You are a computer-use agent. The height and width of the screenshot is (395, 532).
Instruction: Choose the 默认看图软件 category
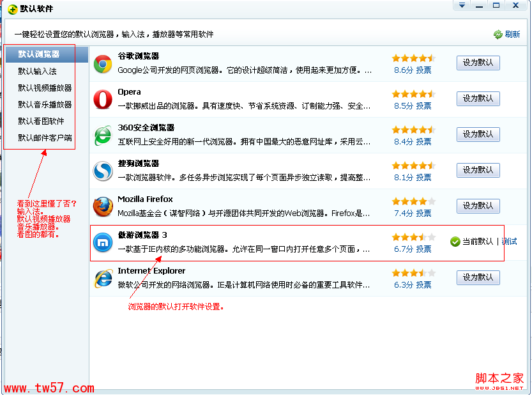coord(41,121)
